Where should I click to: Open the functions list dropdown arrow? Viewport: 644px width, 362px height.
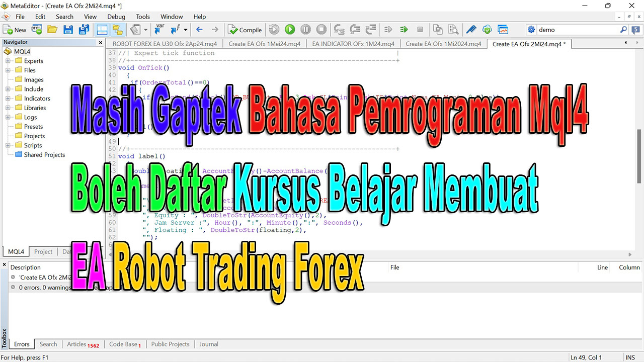pyautogui.click(x=185, y=30)
